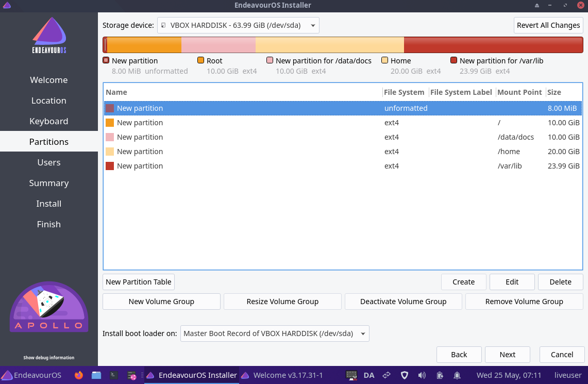The image size is (588, 384).
Task: Open the network connections tray icon
Action: tap(387, 375)
